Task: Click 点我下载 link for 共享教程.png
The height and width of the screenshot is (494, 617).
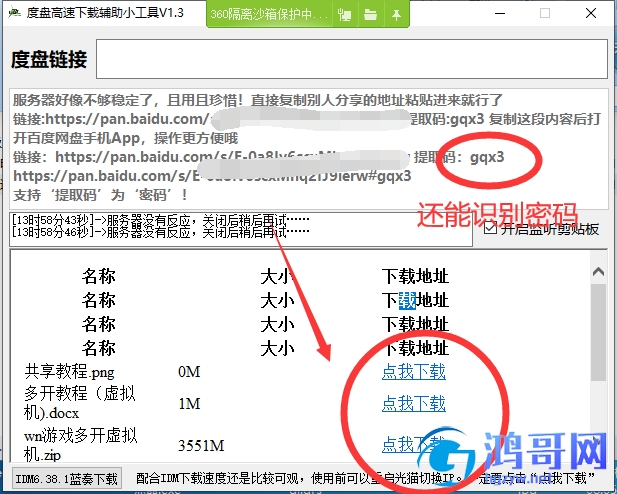Action: tap(414, 372)
